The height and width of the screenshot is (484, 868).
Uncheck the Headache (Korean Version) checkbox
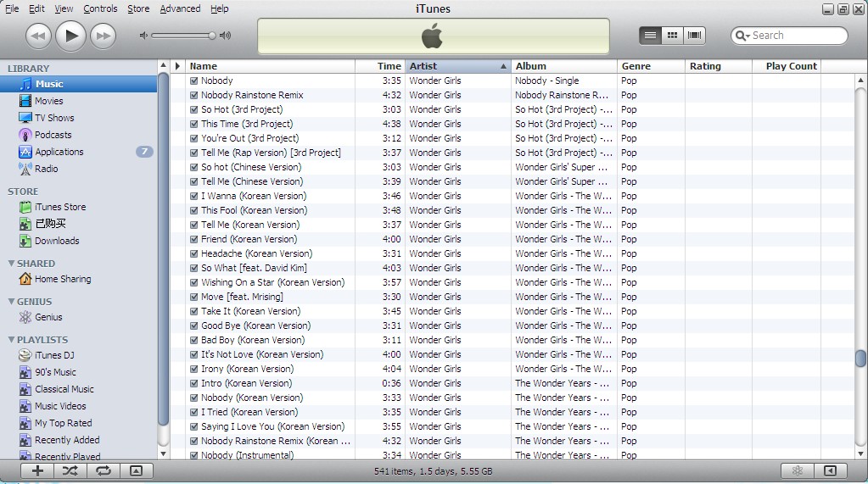click(x=194, y=254)
